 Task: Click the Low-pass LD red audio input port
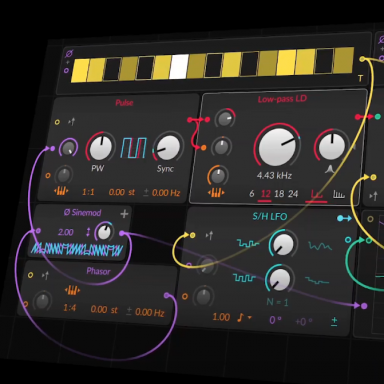tap(207, 119)
